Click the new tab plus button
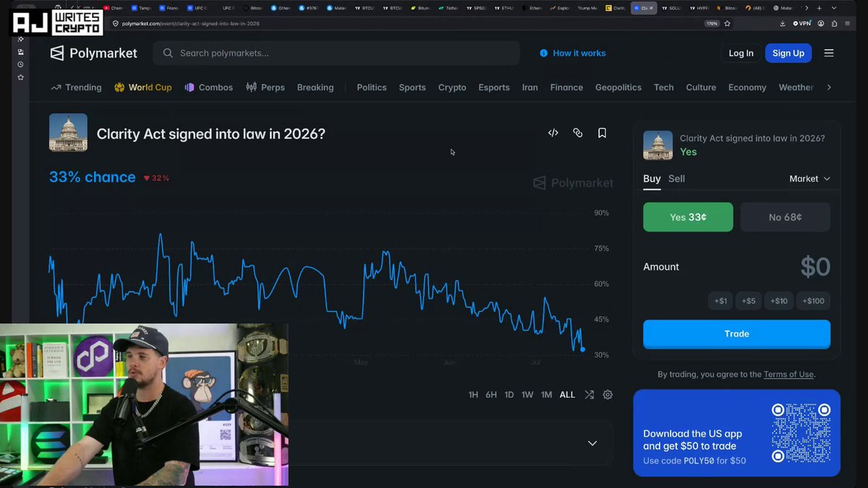 819,8
